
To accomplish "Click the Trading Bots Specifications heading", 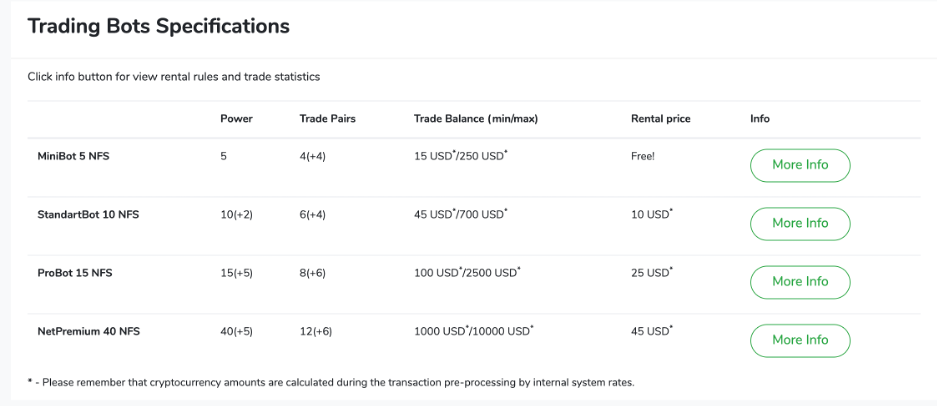I will pos(158,26).
